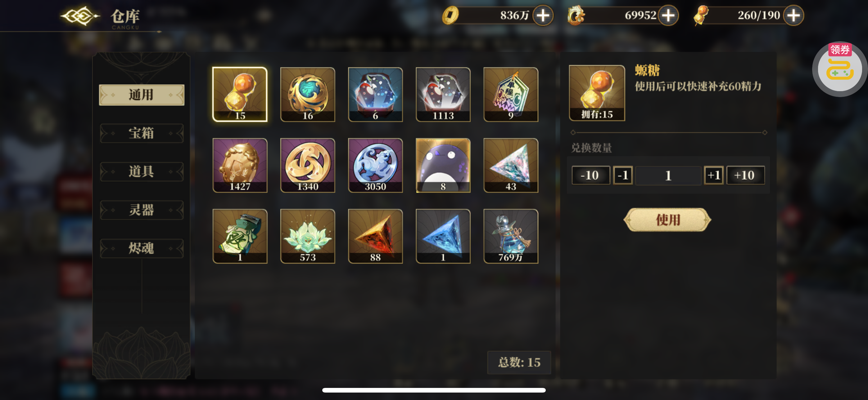The height and width of the screenshot is (400, 868).
Task: Open the 领券 coupon floating icon
Action: click(839, 69)
